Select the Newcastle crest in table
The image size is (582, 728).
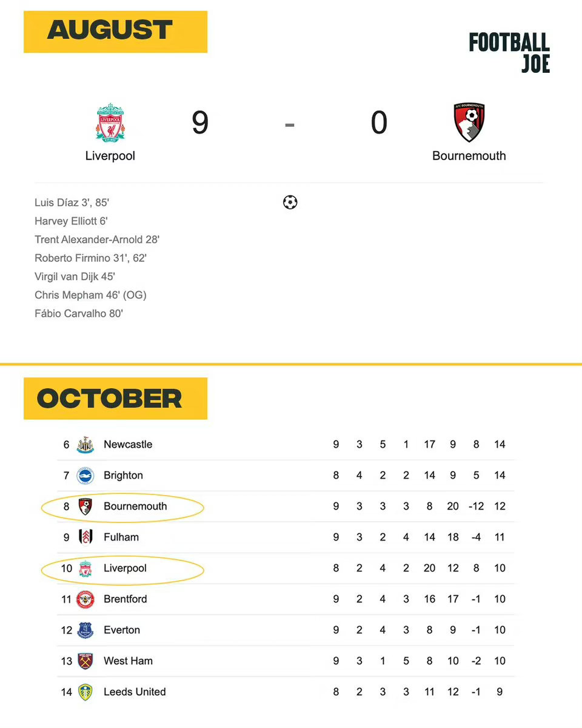click(x=85, y=445)
